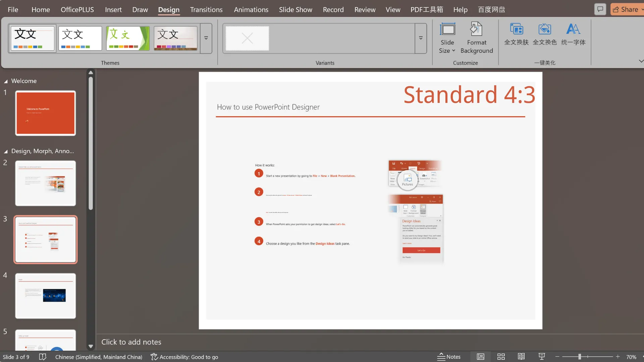Expand the Themes gallery dropdown
Image resolution: width=644 pixels, height=362 pixels.
point(206,38)
